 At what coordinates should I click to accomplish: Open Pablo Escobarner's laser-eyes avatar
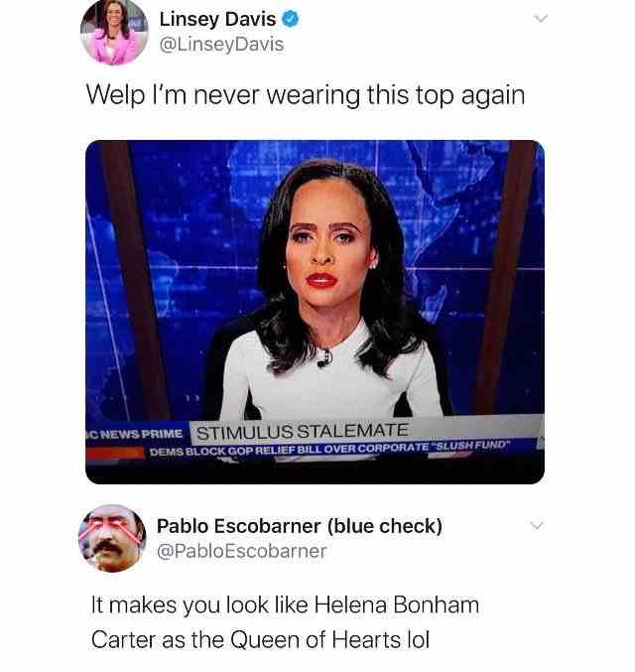(112, 538)
